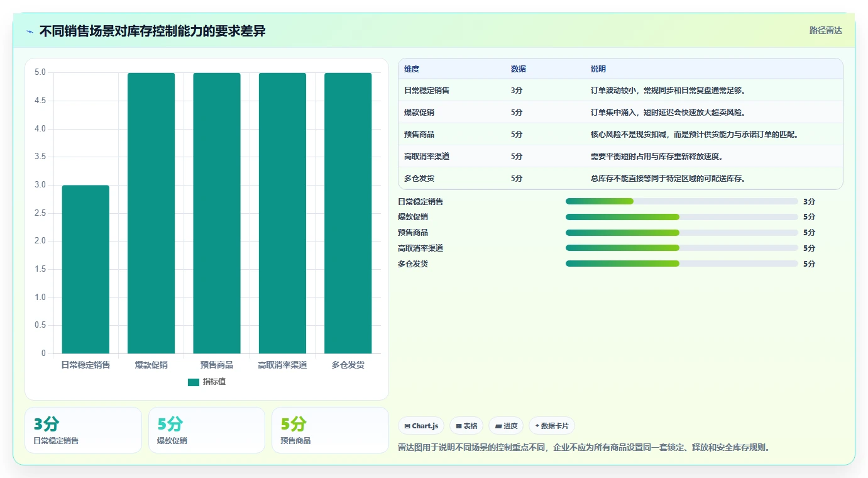The width and height of the screenshot is (868, 478).
Task: Click the 多仓发货 progress row label
Action: pos(413,264)
